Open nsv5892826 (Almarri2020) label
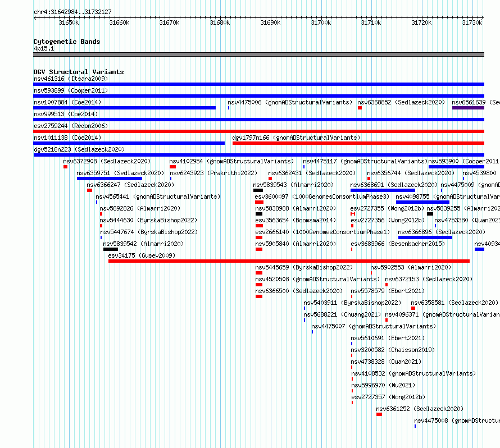Viewport: 500px width, 448px height. (140, 208)
